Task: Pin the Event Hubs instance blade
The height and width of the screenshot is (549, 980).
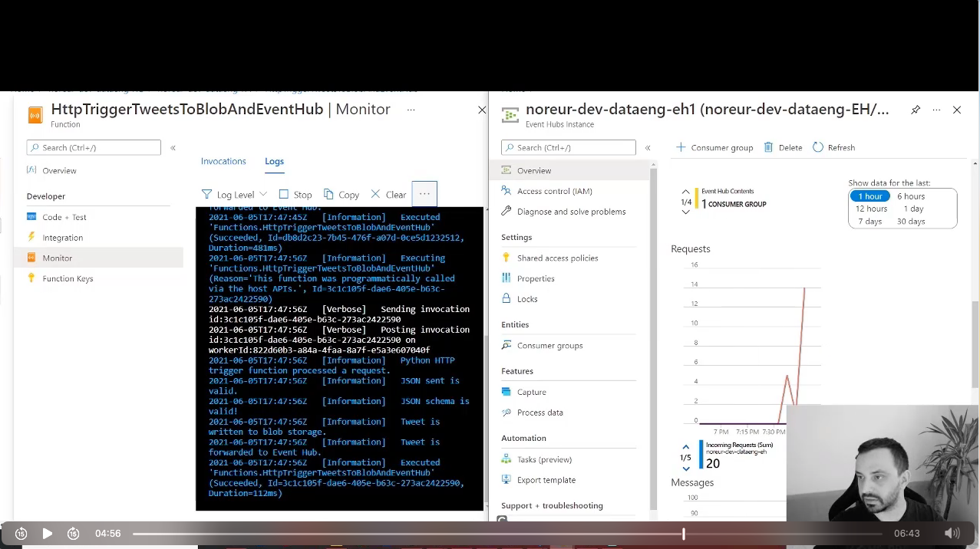Action: click(916, 110)
